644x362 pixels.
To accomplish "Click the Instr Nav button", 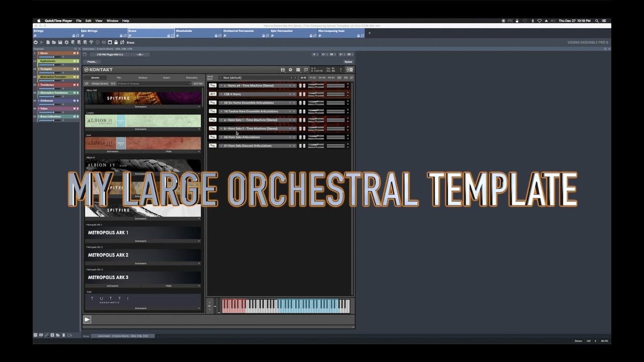I will [x=198, y=83].
